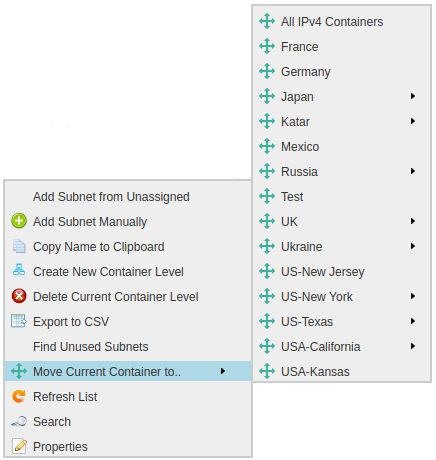This screenshot has width=436, height=460.
Task: Click the Copy Name to Clipboard document icon
Action: (19, 246)
